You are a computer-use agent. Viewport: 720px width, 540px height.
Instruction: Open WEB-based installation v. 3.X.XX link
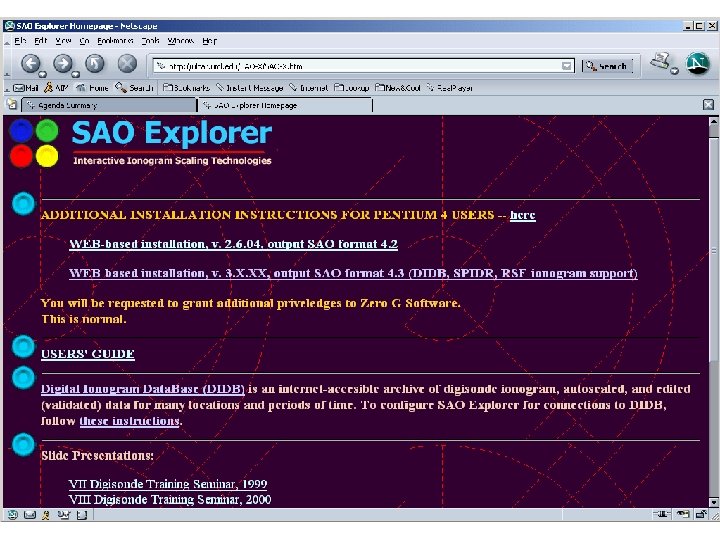tap(353, 273)
